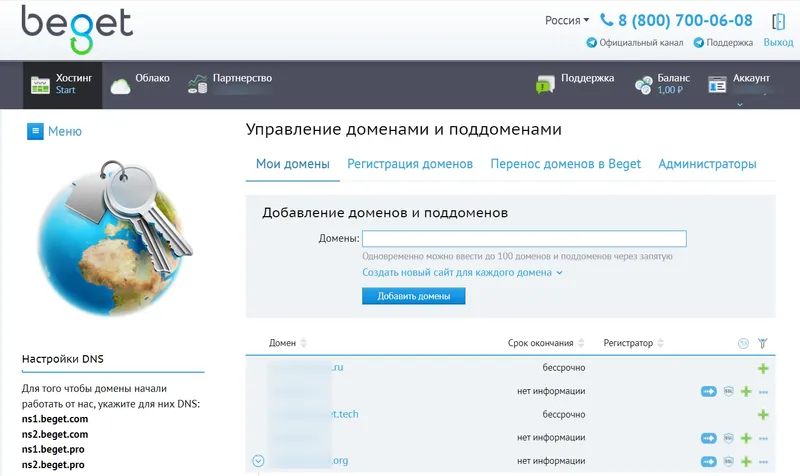
Task: Sort table by Регистратор column
Action: pyautogui.click(x=633, y=343)
